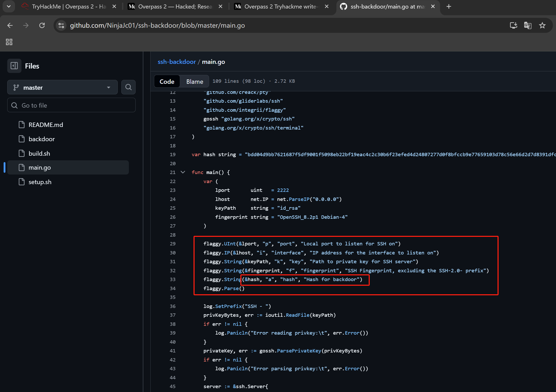The image size is (556, 392).
Task: Focus the 'Go to file' input
Action: [x=71, y=105]
